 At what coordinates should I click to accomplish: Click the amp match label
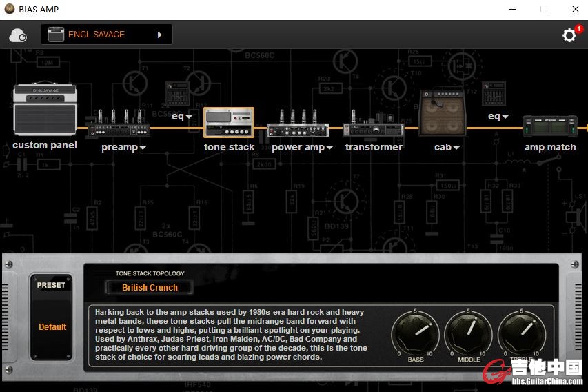point(550,147)
